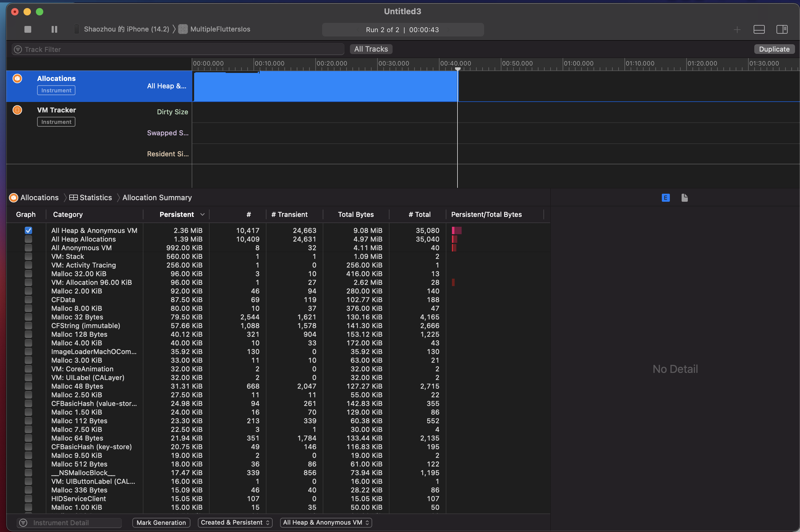
Task: Sort by the Persistent column header
Action: tap(177, 215)
